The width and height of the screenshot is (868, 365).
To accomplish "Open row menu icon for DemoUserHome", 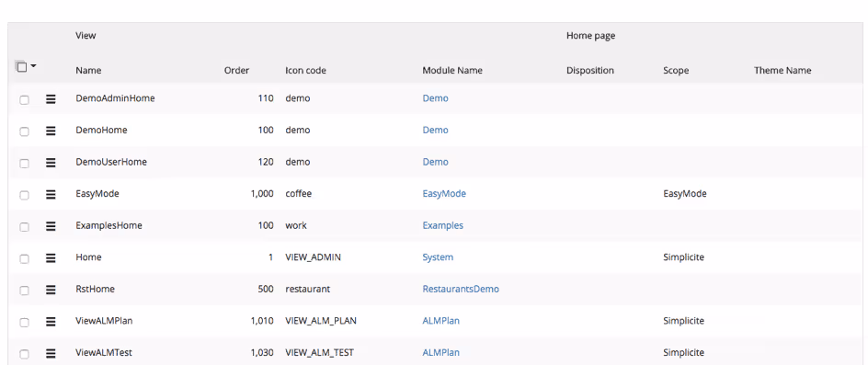I will (x=51, y=163).
